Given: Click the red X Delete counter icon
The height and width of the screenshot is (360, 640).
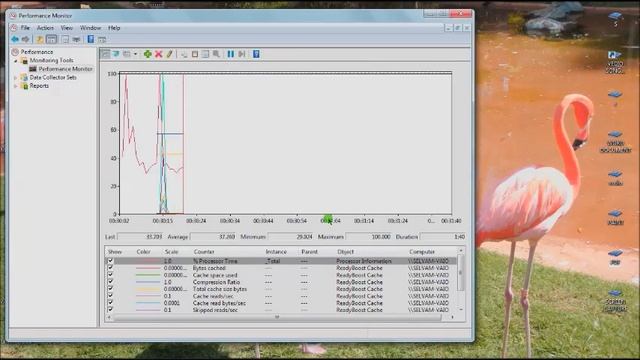Looking at the screenshot, I should (158, 54).
